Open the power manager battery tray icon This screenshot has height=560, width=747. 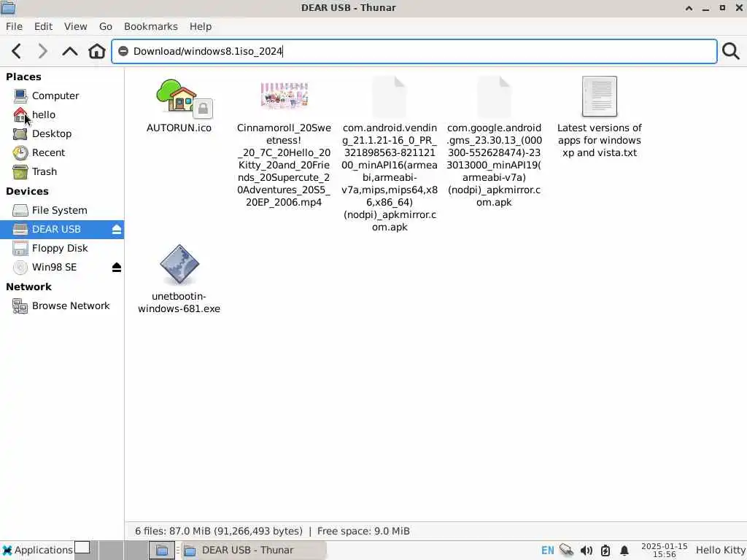pos(605,551)
